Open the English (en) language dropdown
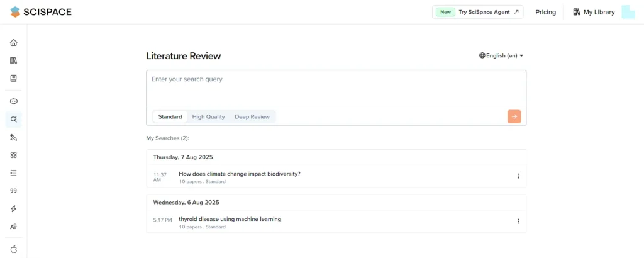The width and height of the screenshot is (644, 258). click(501, 55)
